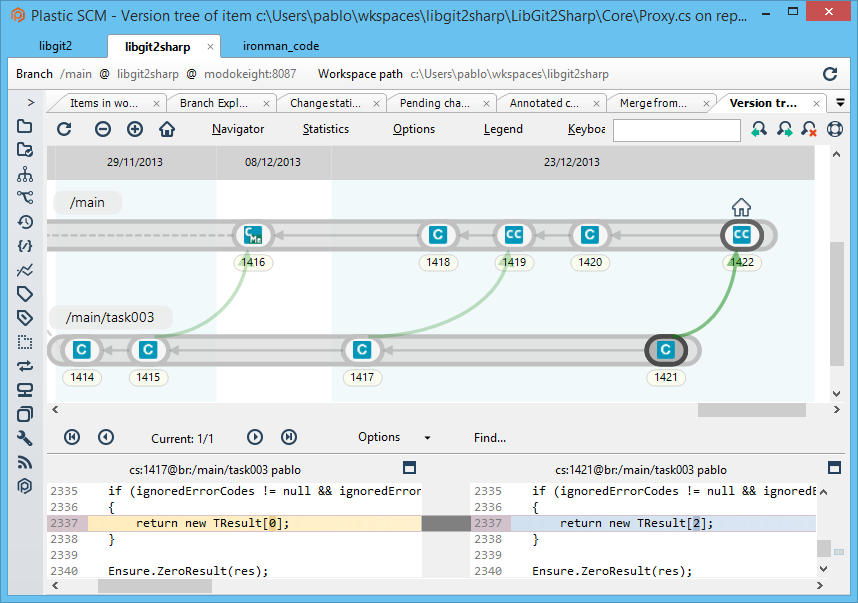858x603 pixels.
Task: Click the refresh icon next to workspace path
Action: coord(830,74)
